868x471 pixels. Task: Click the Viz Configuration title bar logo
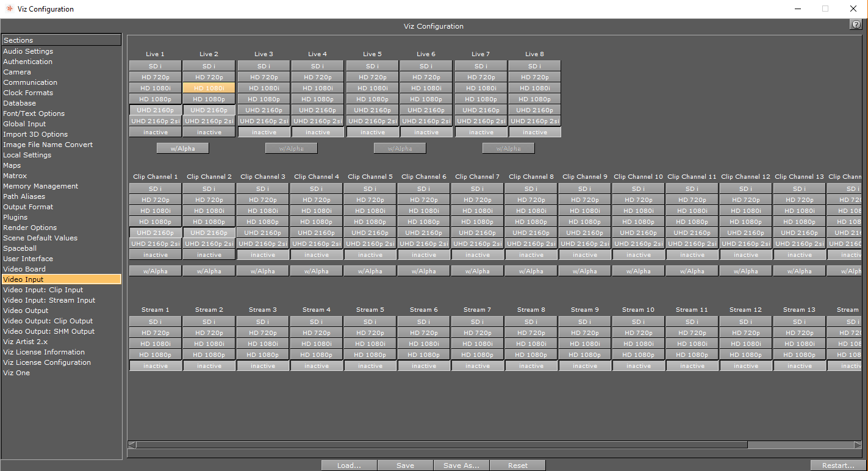[x=9, y=9]
